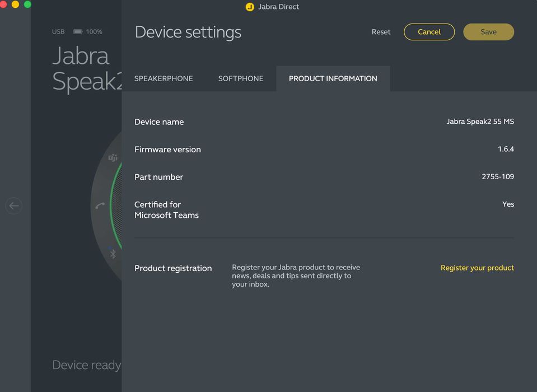
Task: Click the Jabra Speak2 device title
Action: pyautogui.click(x=87, y=68)
